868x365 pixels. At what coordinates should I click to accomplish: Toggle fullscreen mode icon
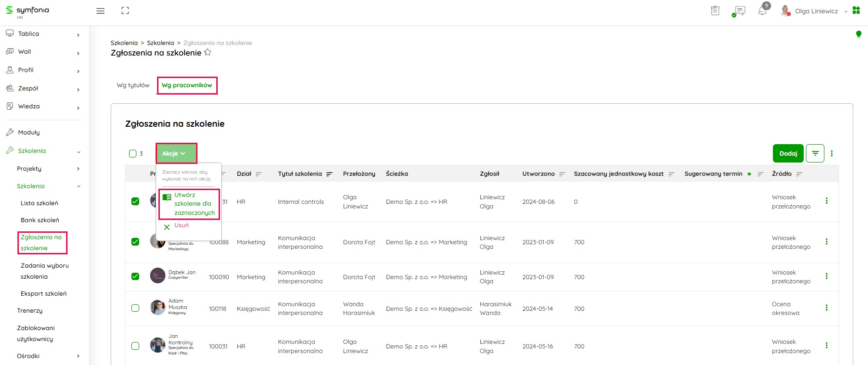[125, 11]
